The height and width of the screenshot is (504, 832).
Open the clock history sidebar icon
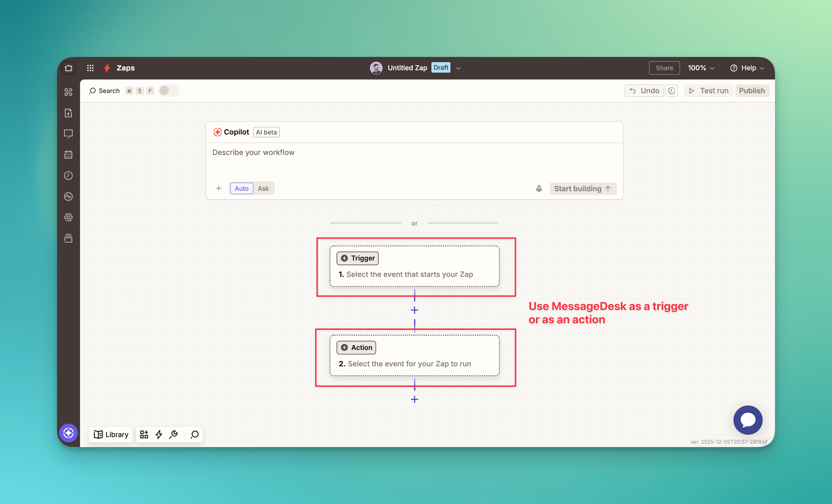click(69, 175)
